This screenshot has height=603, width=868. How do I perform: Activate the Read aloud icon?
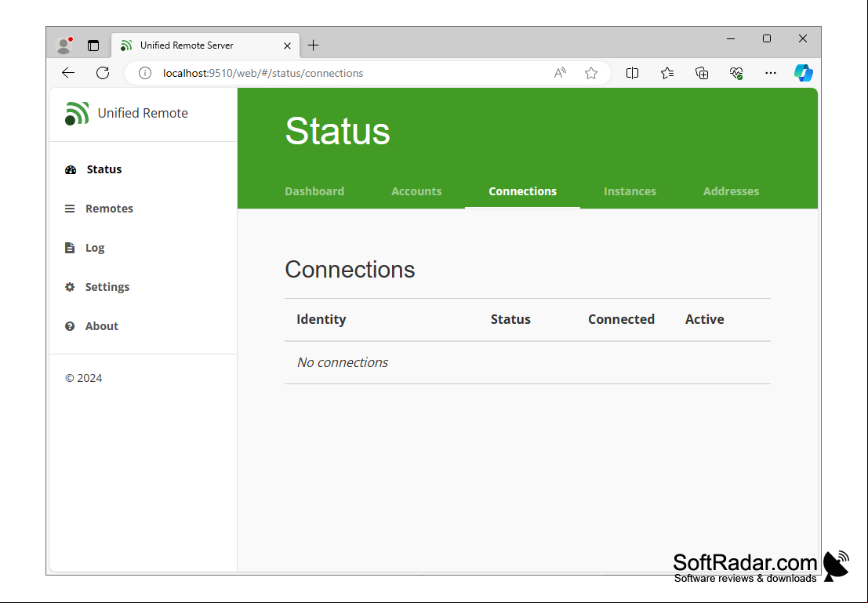tap(560, 73)
